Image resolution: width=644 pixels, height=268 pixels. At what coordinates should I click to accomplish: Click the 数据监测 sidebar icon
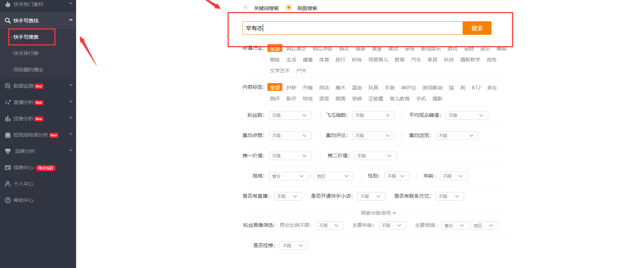7,86
